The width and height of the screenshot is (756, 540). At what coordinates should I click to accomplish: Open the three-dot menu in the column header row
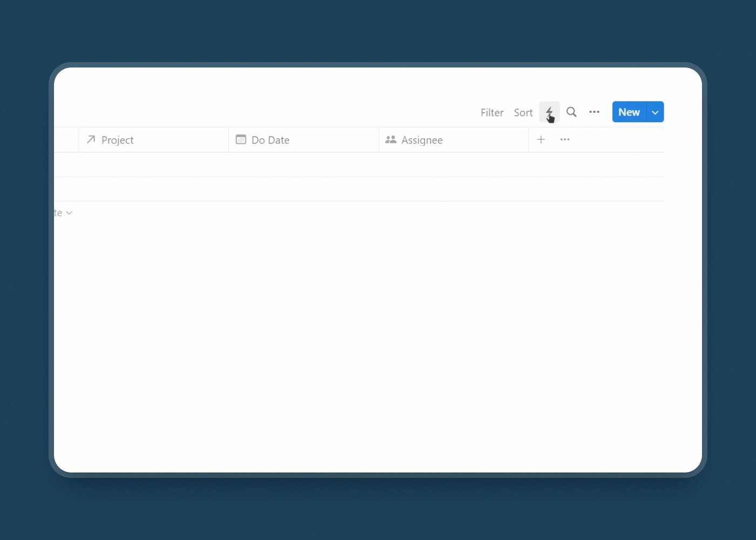point(565,140)
